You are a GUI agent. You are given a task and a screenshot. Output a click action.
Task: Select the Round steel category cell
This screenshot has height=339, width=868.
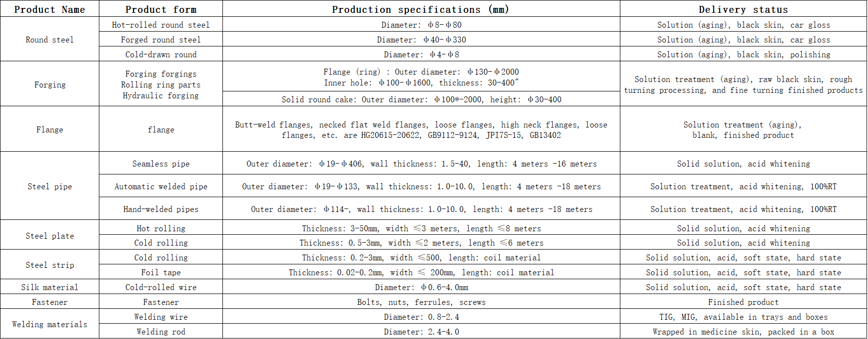click(49, 40)
